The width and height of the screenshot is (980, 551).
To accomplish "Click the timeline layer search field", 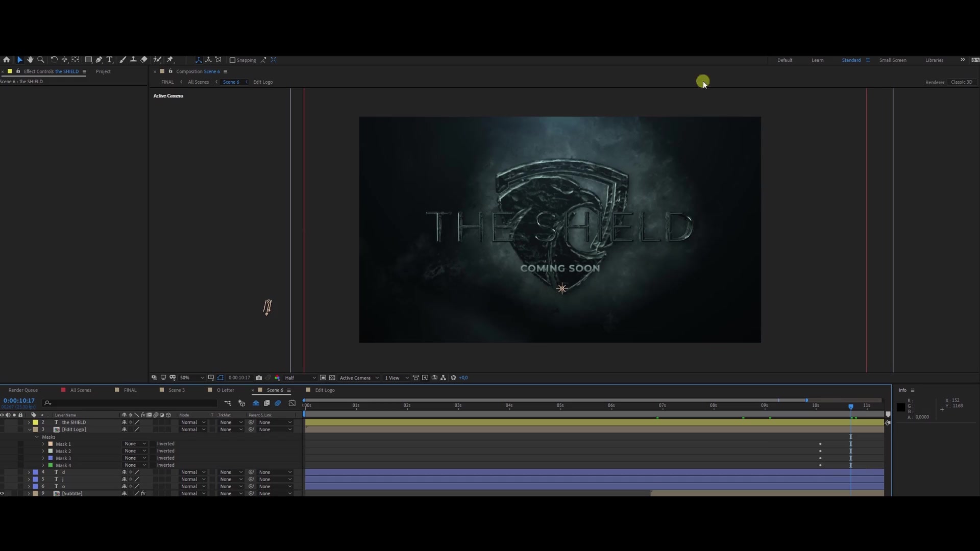I will [130, 404].
